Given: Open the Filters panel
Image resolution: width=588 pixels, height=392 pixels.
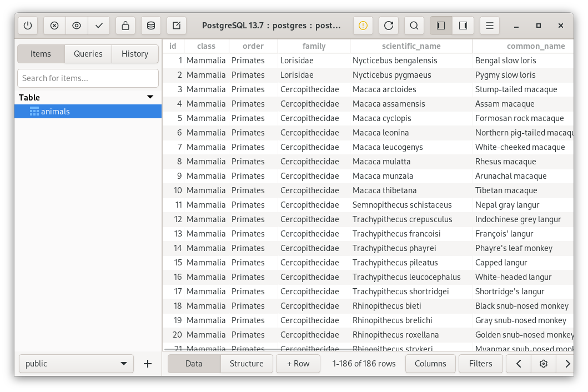Looking at the screenshot, I should [480, 364].
